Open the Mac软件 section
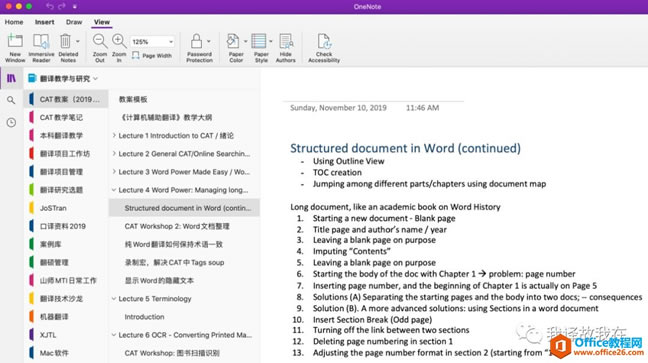 pos(66,353)
